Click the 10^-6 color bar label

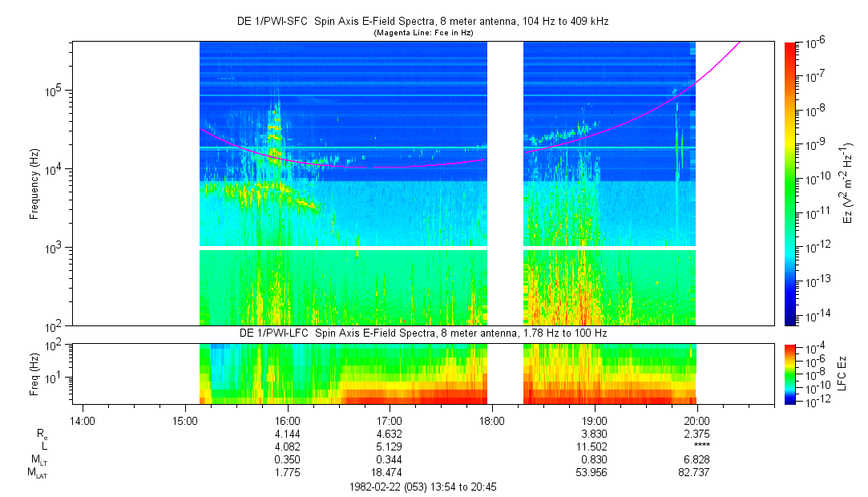coord(815,43)
